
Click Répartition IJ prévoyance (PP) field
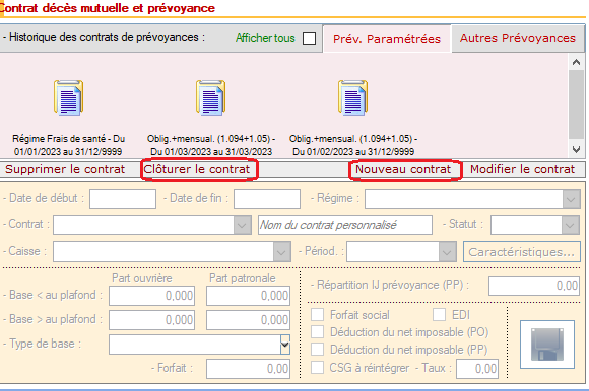tap(534, 286)
